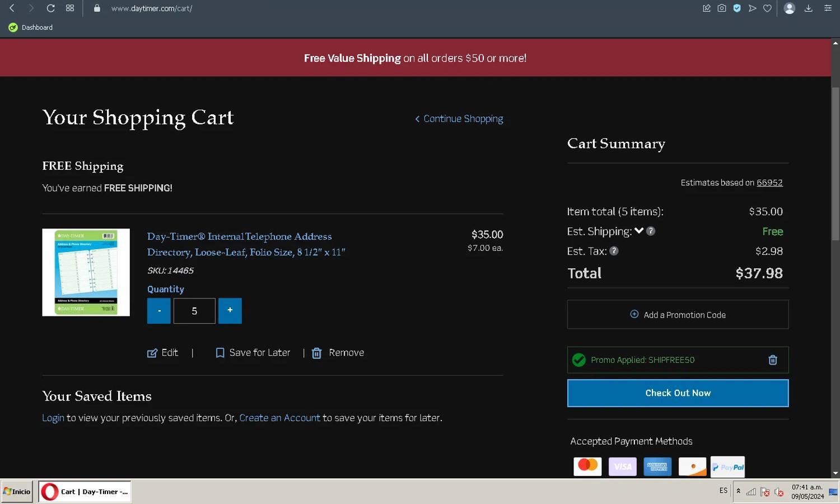Click Save for Later bookmark option
This screenshot has height=504, width=840.
tap(253, 353)
